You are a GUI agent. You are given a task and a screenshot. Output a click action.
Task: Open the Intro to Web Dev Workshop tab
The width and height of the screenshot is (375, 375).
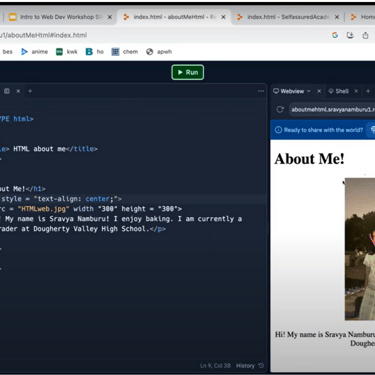coord(60,17)
